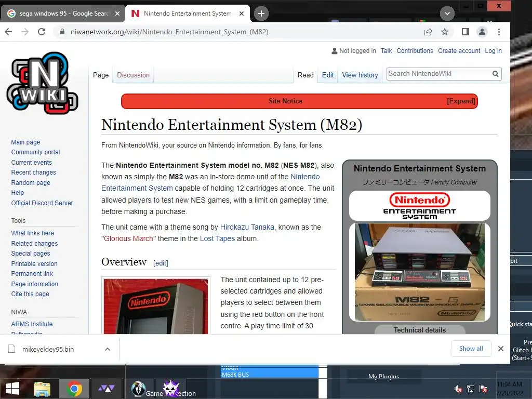Viewport: 532px width, 399px height.
Task: Open Related changes
Action: pos(34,243)
